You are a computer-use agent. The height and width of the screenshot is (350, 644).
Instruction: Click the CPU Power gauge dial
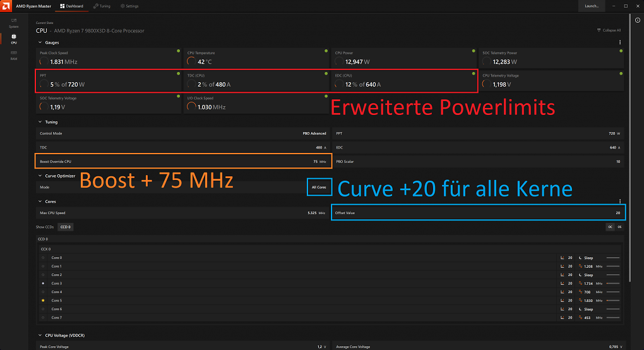tap(339, 62)
